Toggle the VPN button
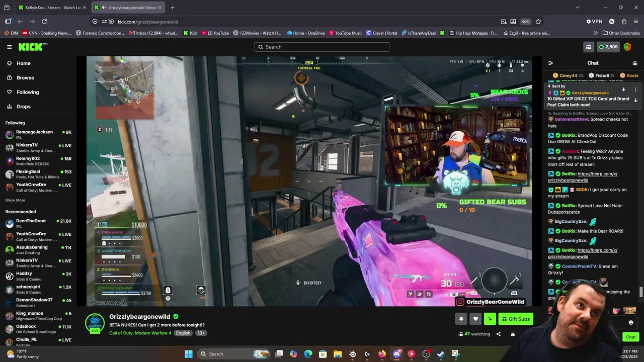This screenshot has width=644, height=362. point(594,22)
